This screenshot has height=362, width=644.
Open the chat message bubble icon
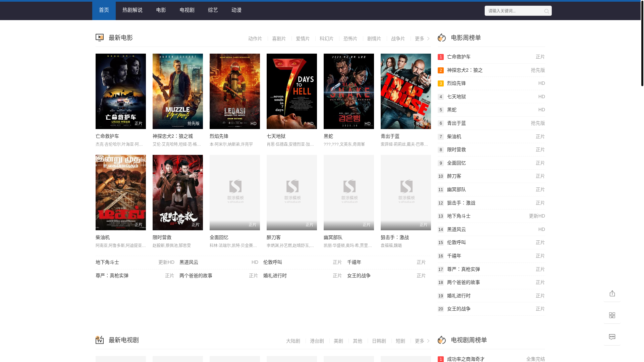point(612,337)
